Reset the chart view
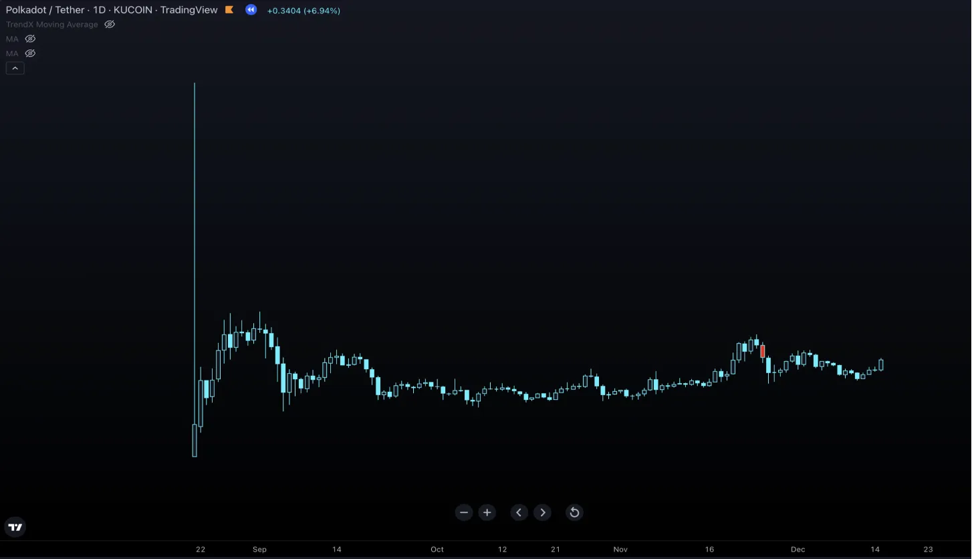Screen dimensions: 980x559 click(x=574, y=513)
